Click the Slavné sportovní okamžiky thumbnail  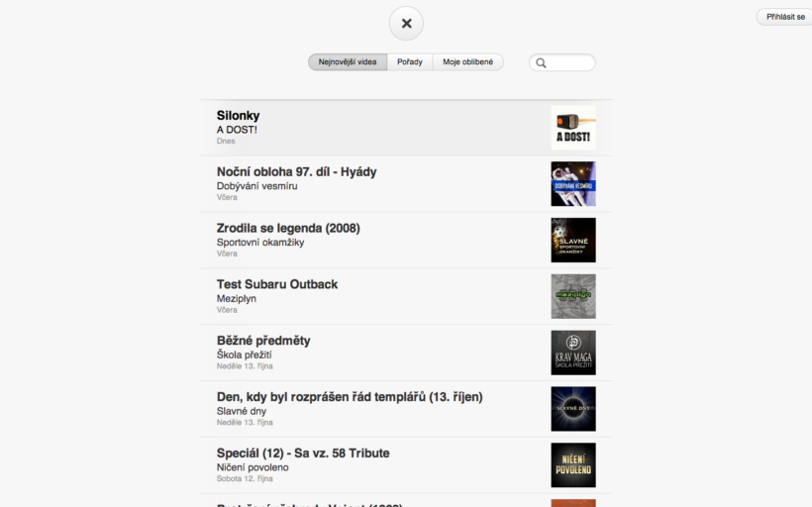point(573,241)
